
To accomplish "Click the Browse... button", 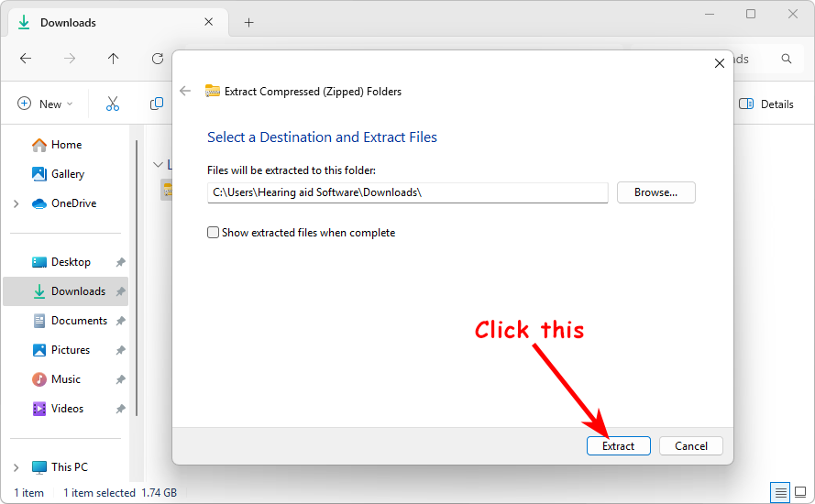I will 655,192.
